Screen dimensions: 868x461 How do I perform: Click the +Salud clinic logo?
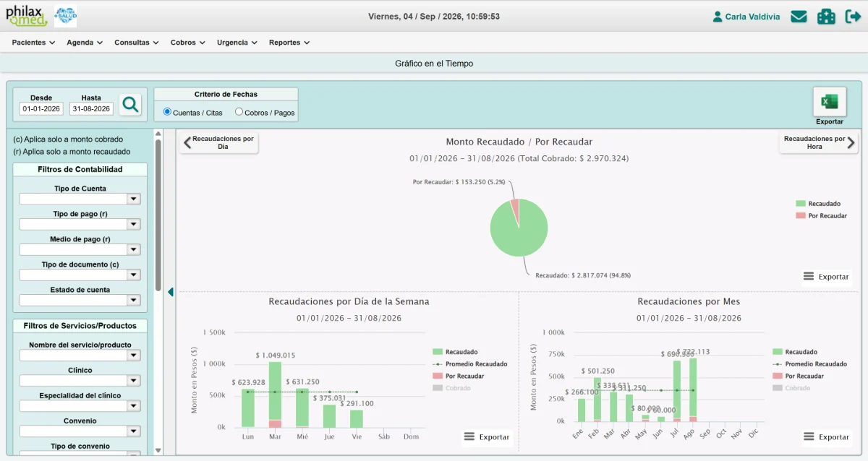65,17
